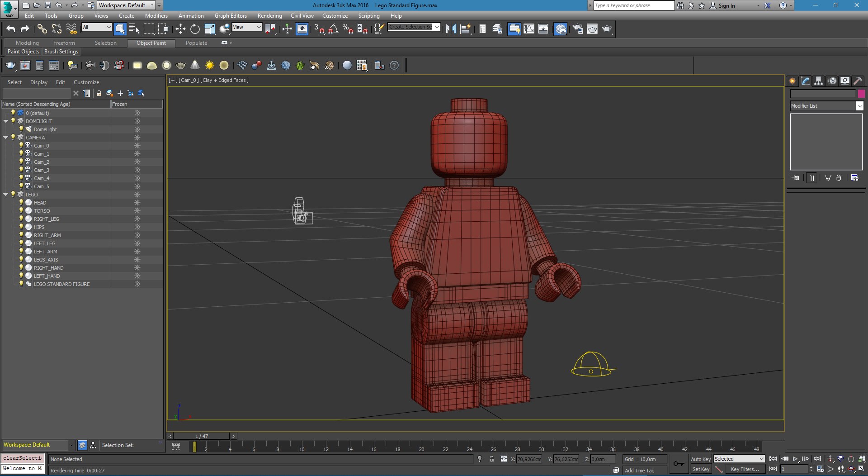
Task: Play the animation with the Play button
Action: (795, 459)
